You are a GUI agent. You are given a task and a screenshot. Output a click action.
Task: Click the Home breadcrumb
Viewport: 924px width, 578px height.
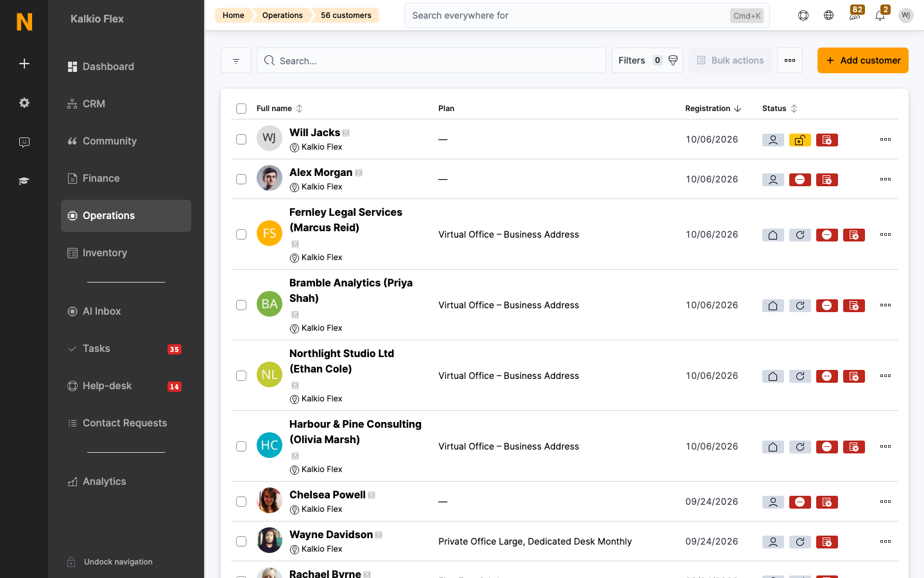tap(233, 15)
